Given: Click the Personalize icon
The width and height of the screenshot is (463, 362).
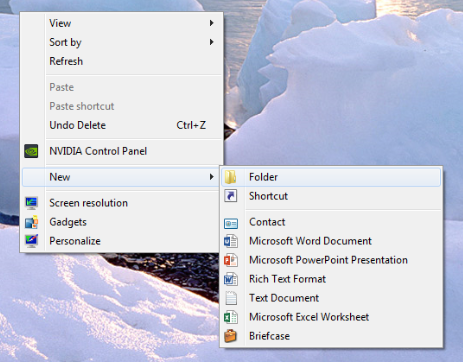Looking at the screenshot, I should click(x=31, y=241).
